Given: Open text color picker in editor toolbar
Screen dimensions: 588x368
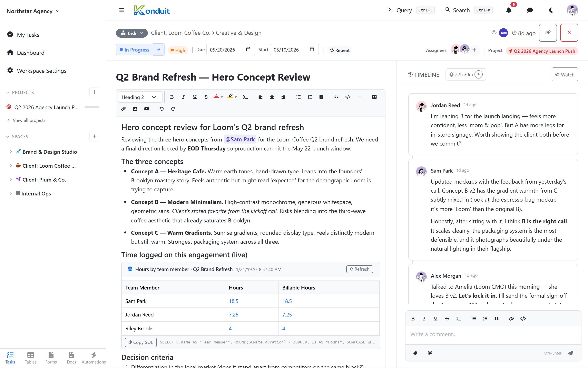Looking at the screenshot, I should click(218, 97).
